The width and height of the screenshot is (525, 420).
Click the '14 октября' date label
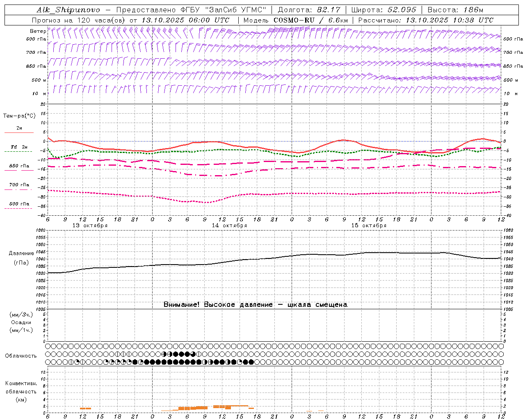pyautogui.click(x=229, y=226)
